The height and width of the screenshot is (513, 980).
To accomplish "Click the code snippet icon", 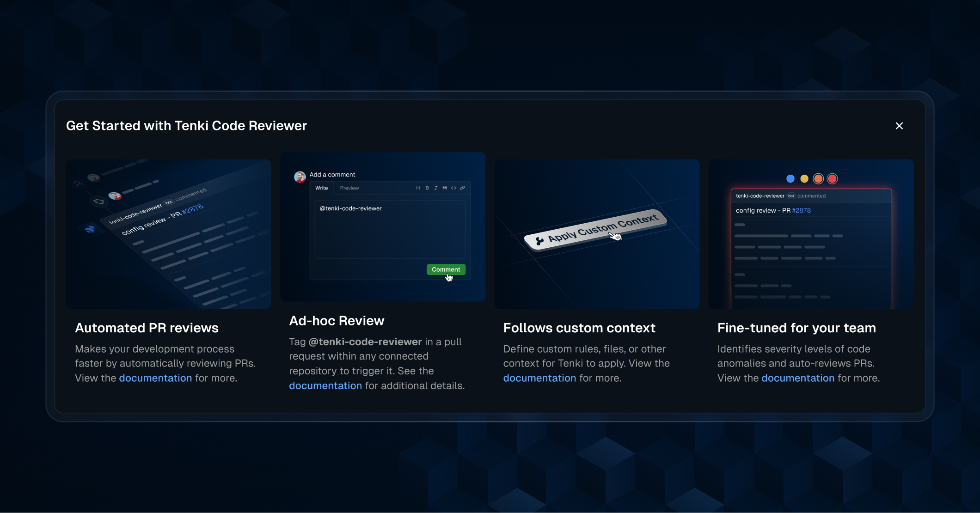I will point(453,188).
